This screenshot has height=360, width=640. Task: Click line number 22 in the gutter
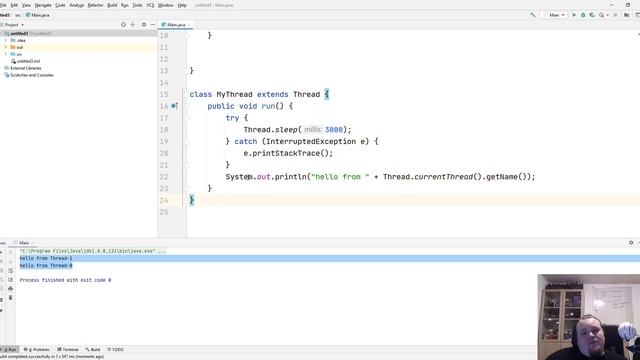point(164,177)
